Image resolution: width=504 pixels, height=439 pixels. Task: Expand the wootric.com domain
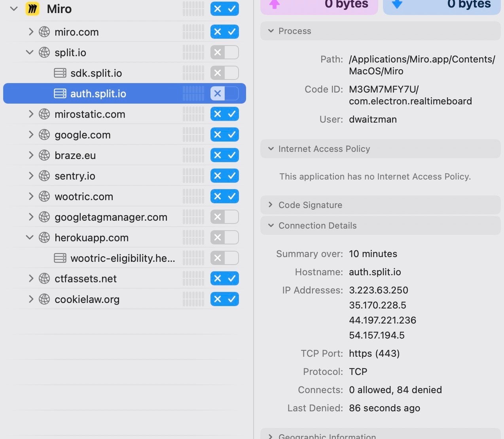pos(31,196)
